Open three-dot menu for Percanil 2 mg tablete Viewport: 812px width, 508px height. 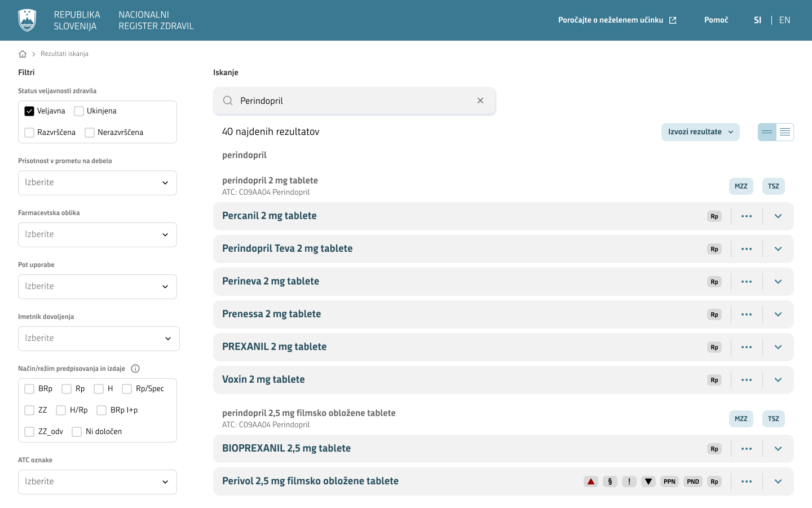point(747,216)
